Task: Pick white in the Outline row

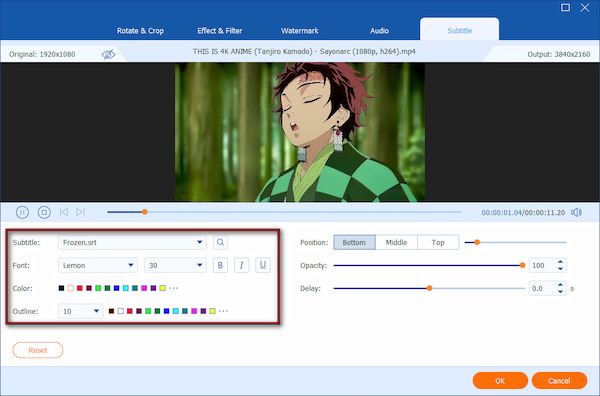Action: pos(121,311)
